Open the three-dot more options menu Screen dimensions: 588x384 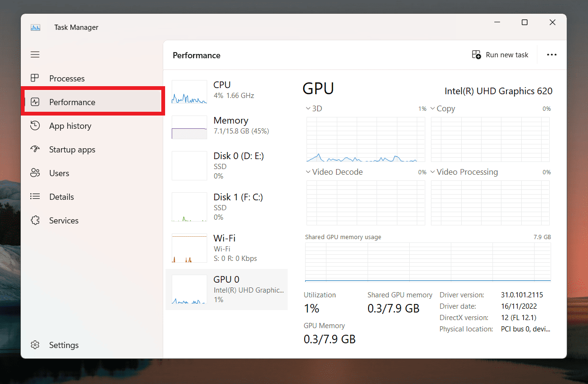pyautogui.click(x=552, y=55)
